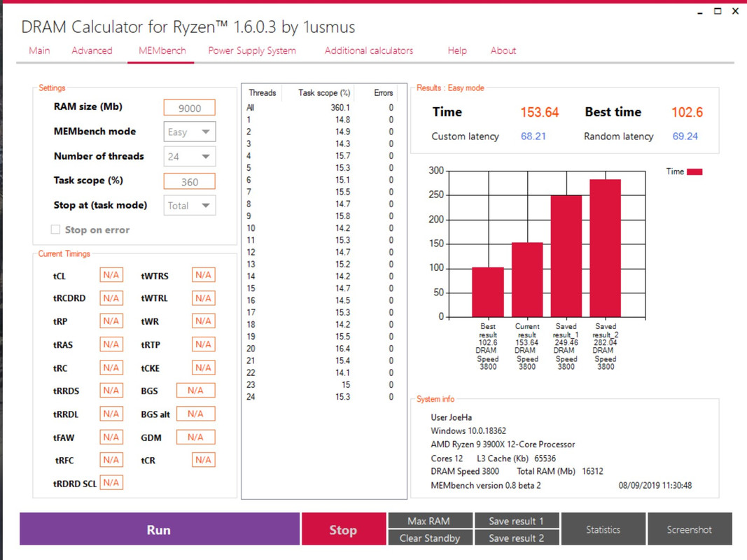Click the red Time legend swatch
The width and height of the screenshot is (747, 560).
pyautogui.click(x=694, y=172)
